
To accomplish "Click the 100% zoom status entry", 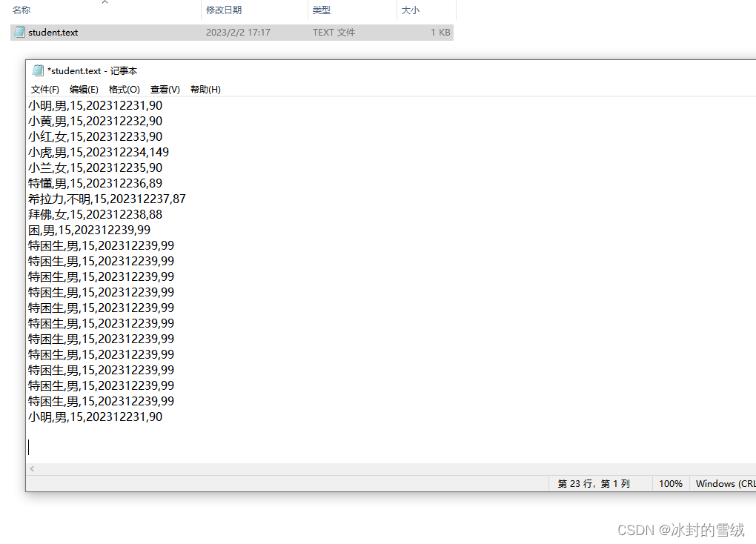I will [671, 484].
